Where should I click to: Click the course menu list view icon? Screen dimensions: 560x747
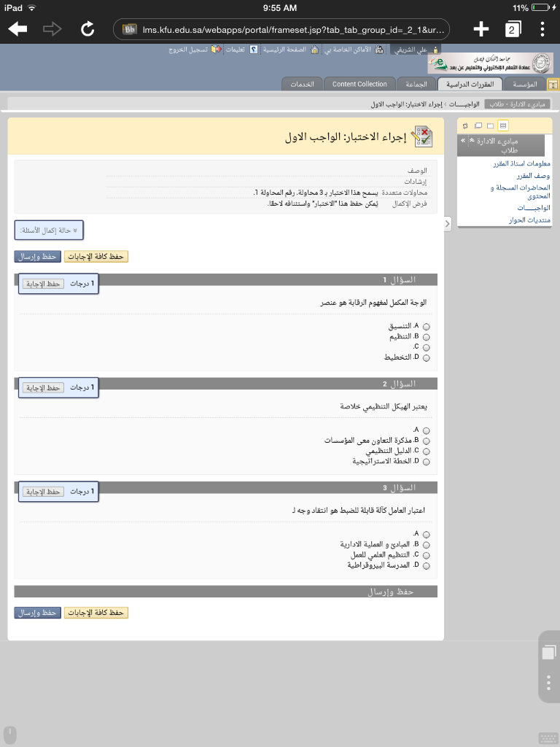(503, 125)
